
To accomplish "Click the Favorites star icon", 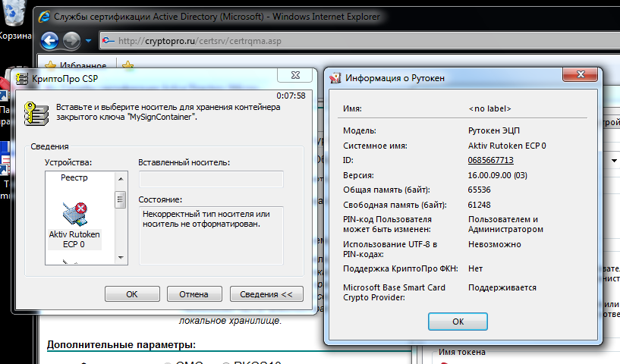I will tap(52, 66).
